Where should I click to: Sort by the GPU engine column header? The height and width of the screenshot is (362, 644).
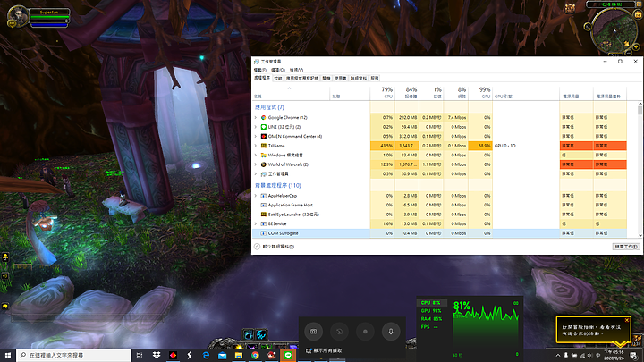pyautogui.click(x=526, y=93)
